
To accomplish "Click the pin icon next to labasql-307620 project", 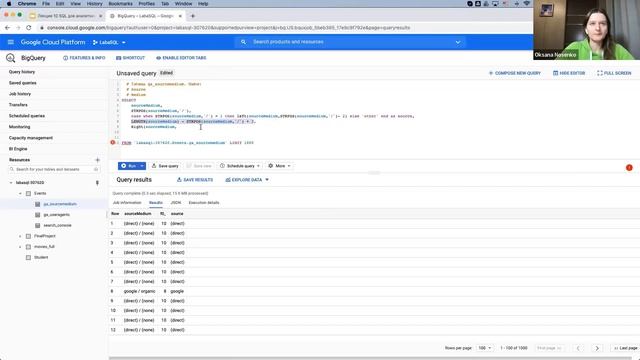I will pos(97,183).
